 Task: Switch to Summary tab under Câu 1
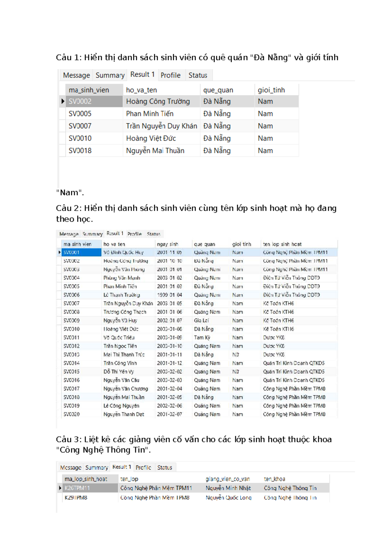click(x=110, y=75)
